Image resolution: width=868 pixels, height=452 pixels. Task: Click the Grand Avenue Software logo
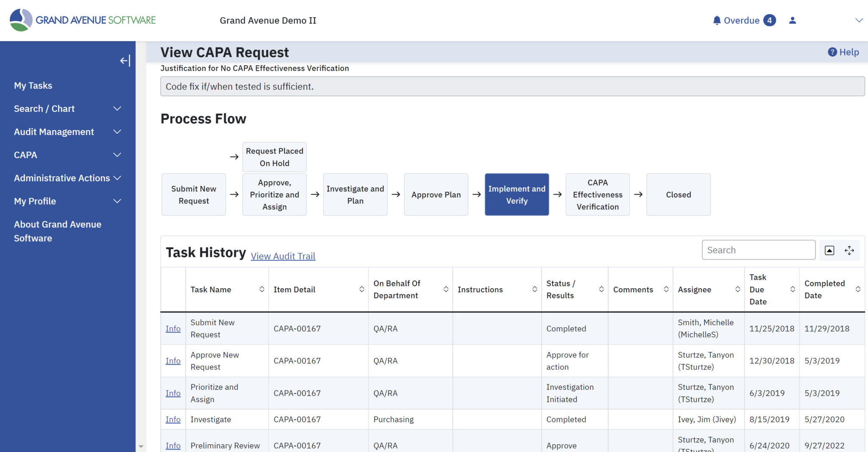(83, 19)
